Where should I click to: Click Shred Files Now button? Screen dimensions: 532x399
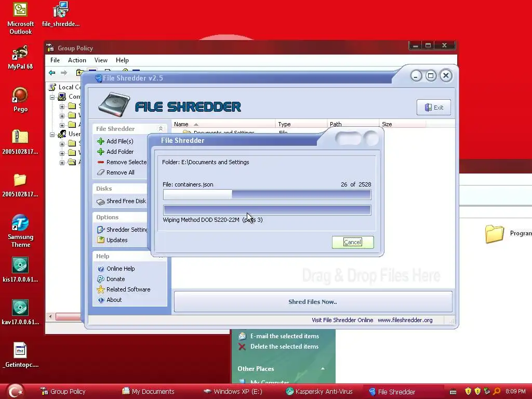pos(313,302)
